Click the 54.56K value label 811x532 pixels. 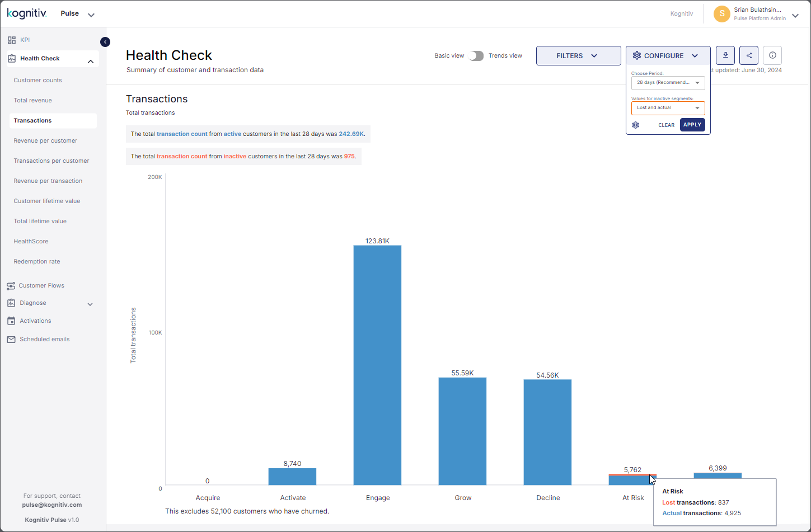point(547,375)
